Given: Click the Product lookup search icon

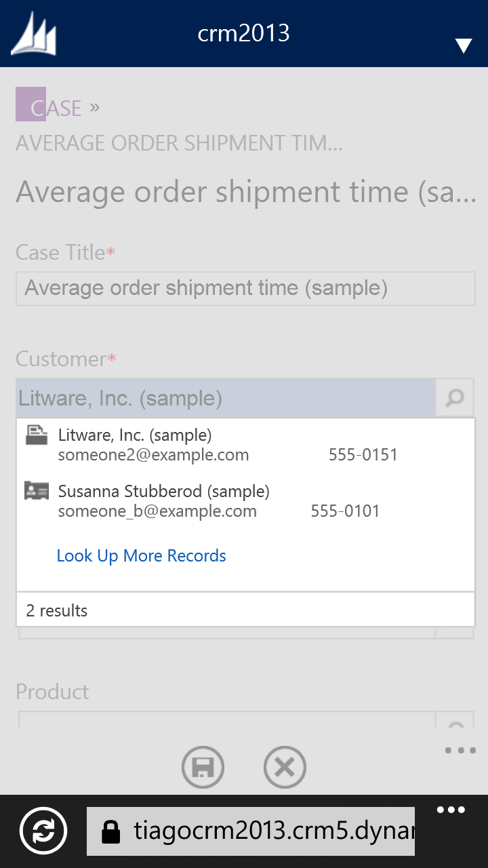Looking at the screenshot, I should tap(455, 722).
